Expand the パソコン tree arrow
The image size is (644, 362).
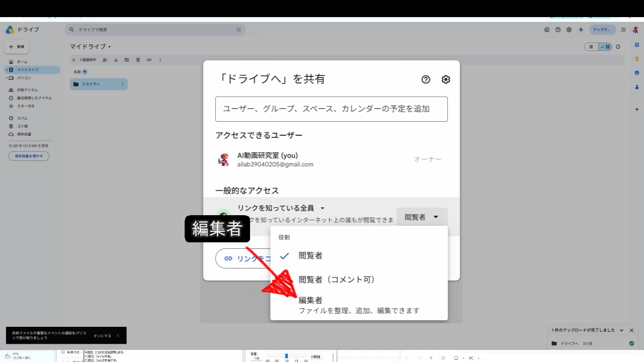click(x=6, y=78)
